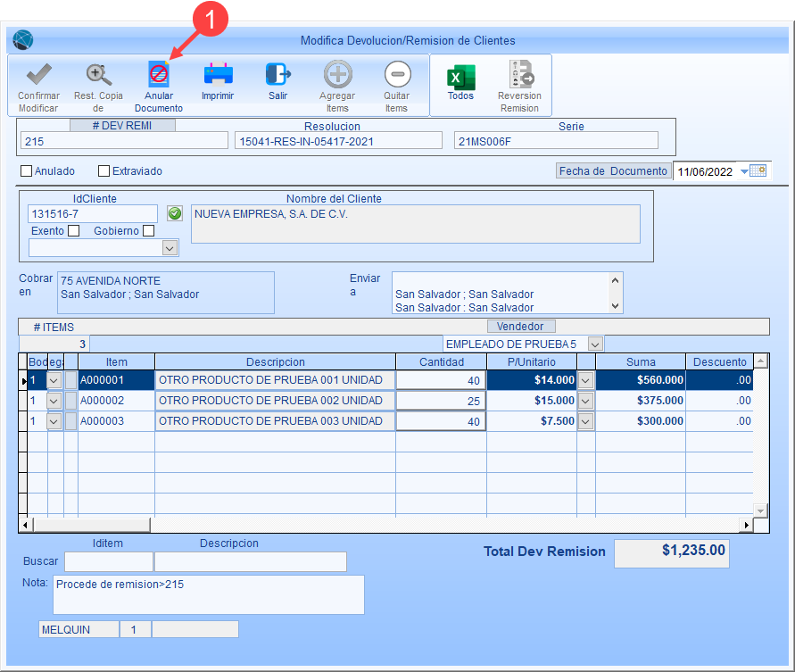This screenshot has height=672, width=795.
Task: Click the Serie field 21MS006F
Action: (556, 141)
